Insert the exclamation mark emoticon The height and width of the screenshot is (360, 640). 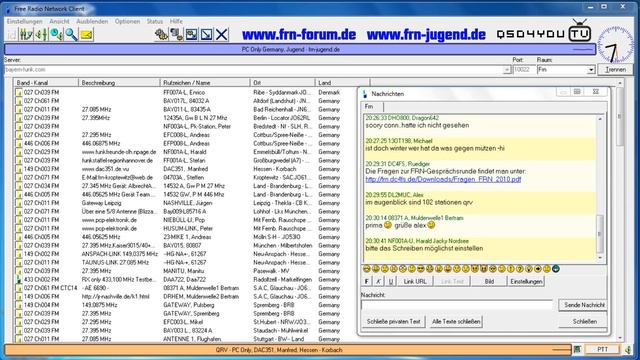point(511,269)
